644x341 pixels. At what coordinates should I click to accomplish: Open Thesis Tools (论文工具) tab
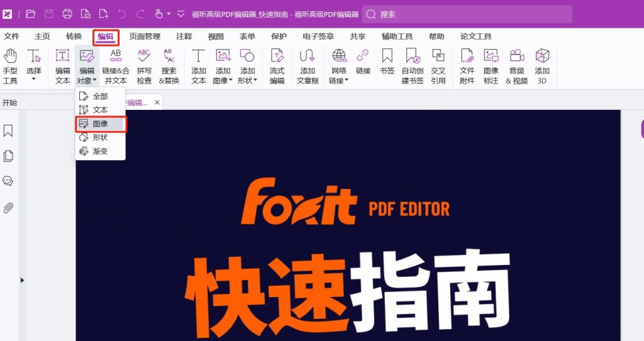coord(475,36)
